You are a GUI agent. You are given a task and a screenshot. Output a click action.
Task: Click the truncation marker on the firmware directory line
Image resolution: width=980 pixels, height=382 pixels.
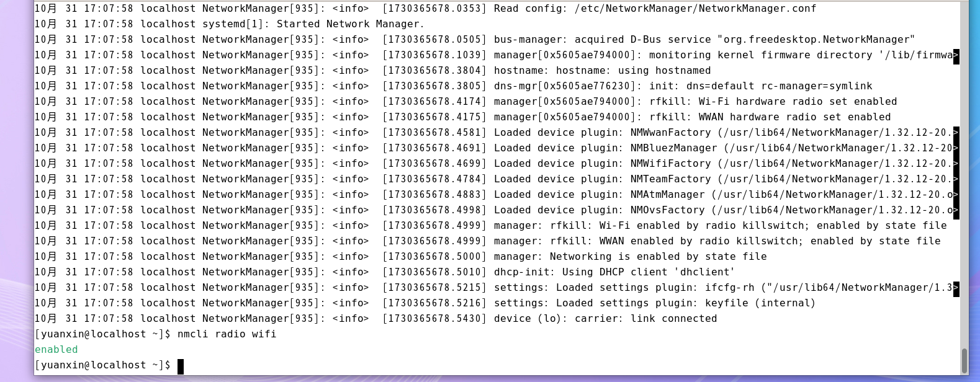[956, 55]
